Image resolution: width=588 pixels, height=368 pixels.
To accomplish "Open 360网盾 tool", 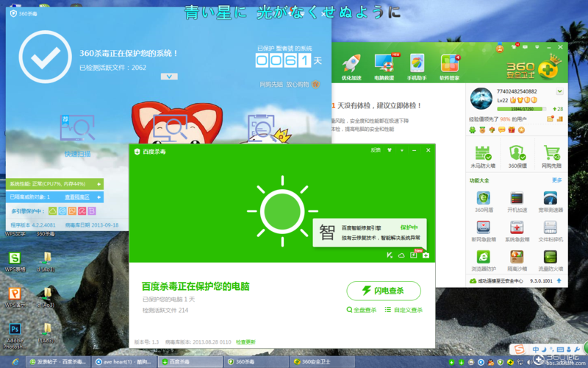I will (484, 202).
